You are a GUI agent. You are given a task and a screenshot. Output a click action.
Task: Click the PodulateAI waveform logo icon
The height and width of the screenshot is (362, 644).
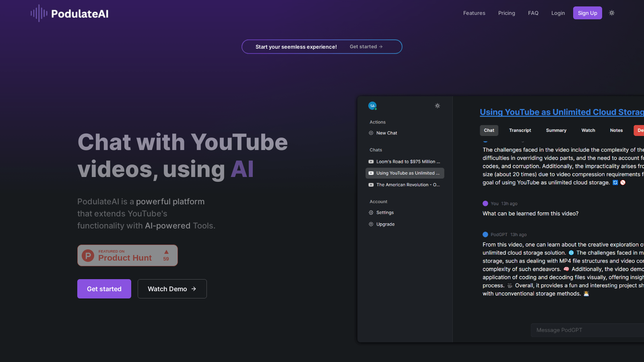[x=39, y=13]
